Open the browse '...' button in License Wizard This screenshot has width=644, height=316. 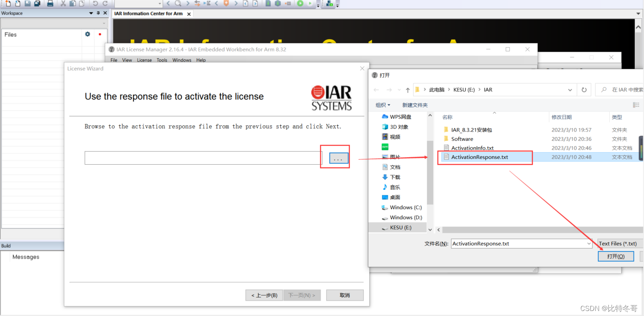[339, 158]
